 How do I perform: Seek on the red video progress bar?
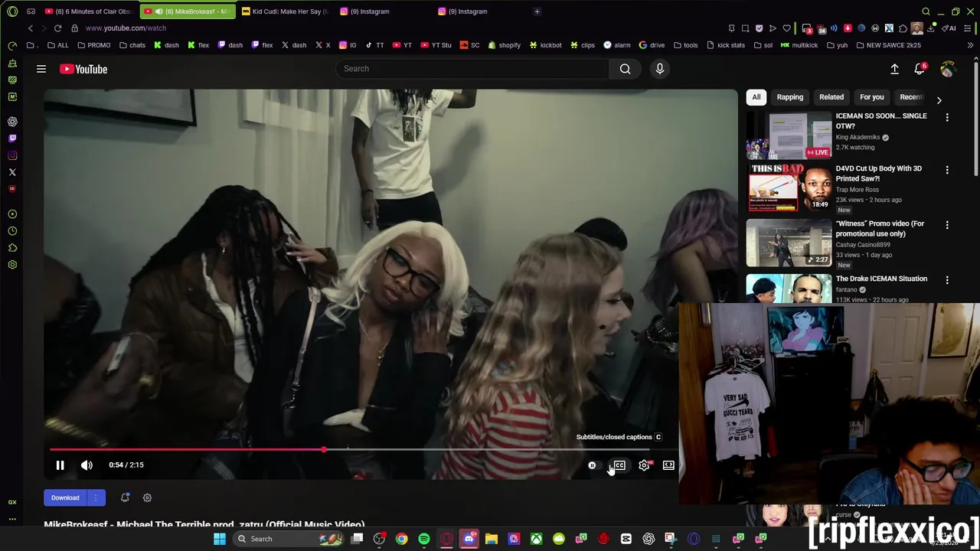click(x=187, y=450)
